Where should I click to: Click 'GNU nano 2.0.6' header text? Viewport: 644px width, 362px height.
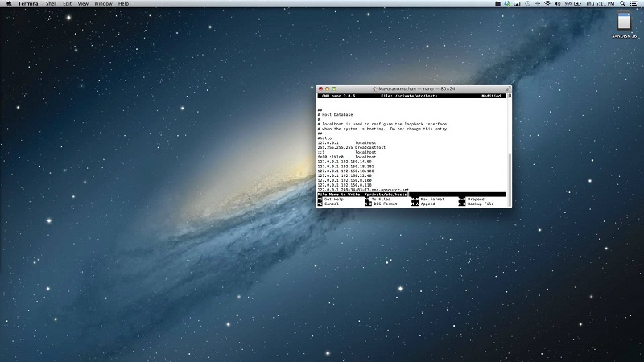point(338,96)
